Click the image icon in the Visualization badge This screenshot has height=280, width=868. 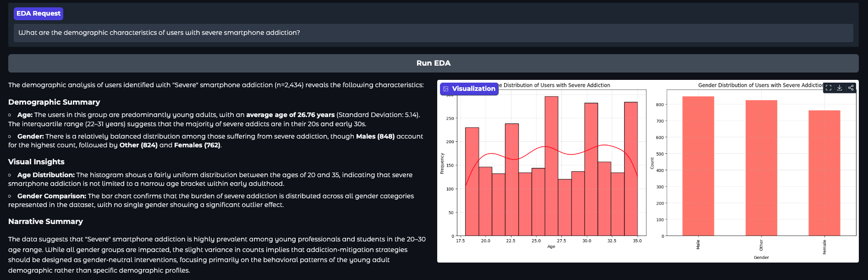(446, 89)
